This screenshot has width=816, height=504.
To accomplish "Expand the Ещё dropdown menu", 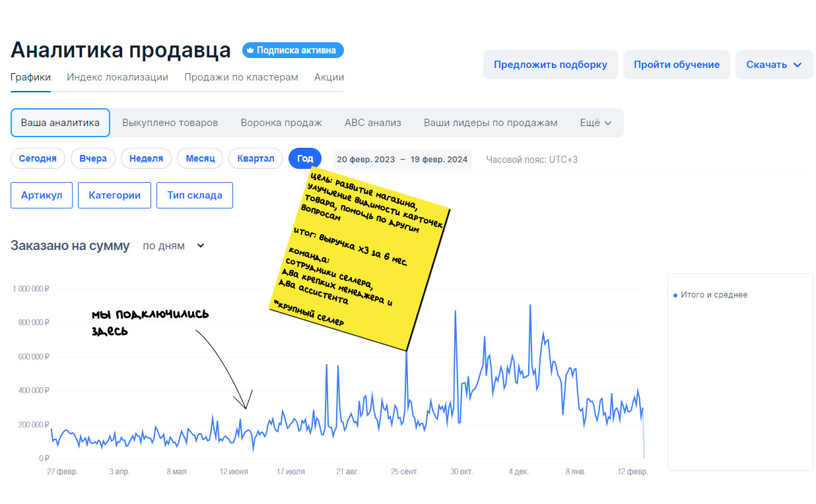I will tap(595, 123).
